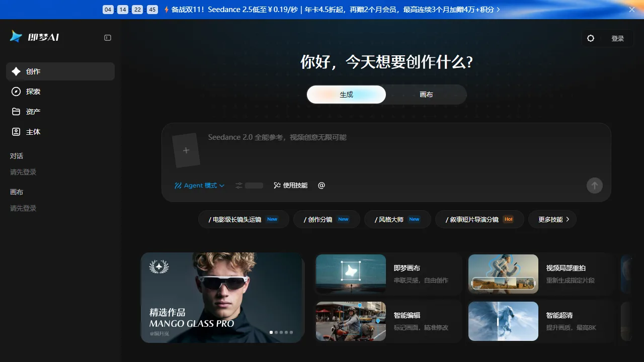Go to the 探索 page
644x362 pixels.
60,92
